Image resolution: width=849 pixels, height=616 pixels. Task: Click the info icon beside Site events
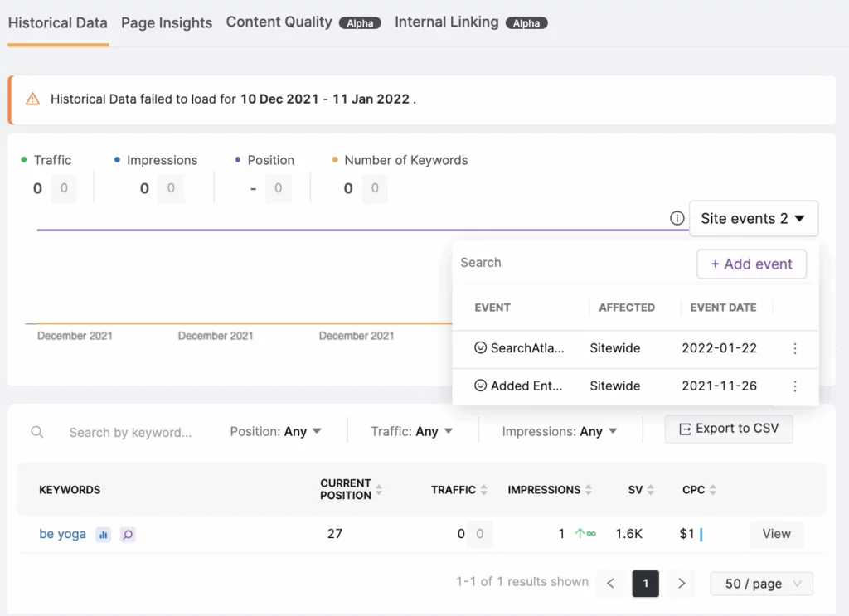(677, 219)
